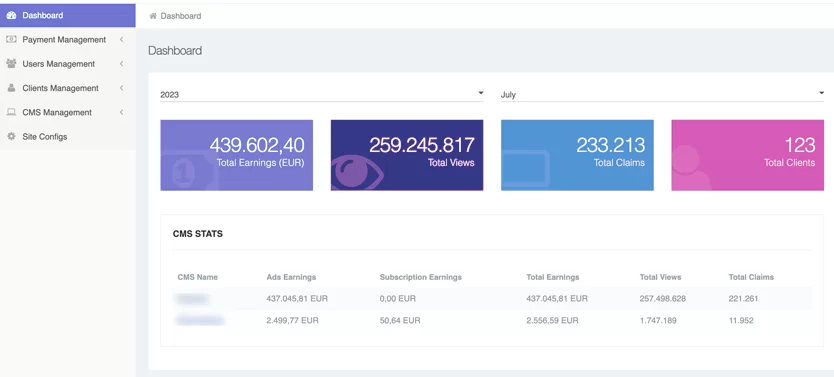Click the Clients Management person icon
The width and height of the screenshot is (834, 377).
tap(11, 88)
